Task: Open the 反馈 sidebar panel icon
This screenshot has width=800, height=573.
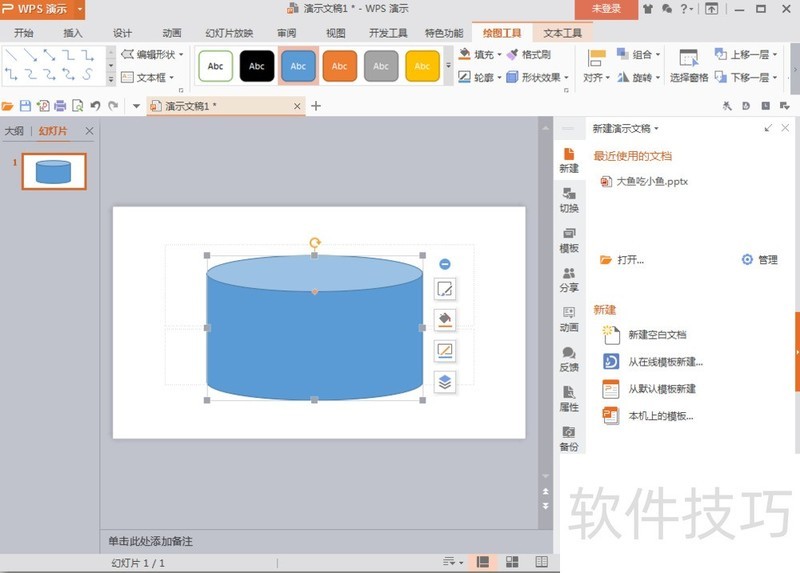Action: coord(569,359)
